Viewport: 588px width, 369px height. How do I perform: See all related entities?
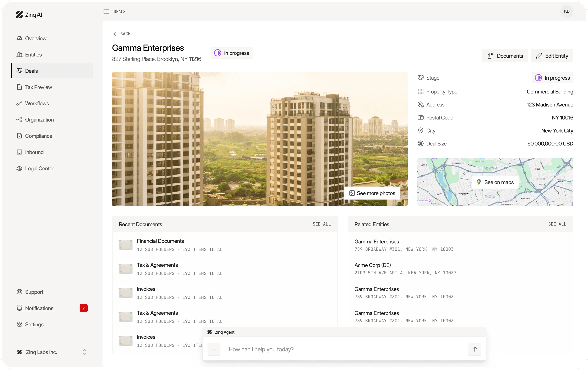tap(557, 224)
